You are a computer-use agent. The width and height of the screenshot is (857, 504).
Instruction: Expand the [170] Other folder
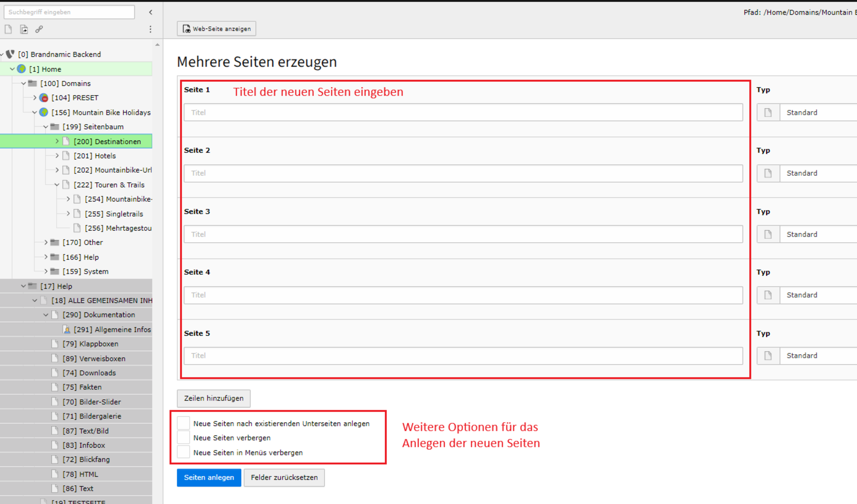tap(46, 242)
